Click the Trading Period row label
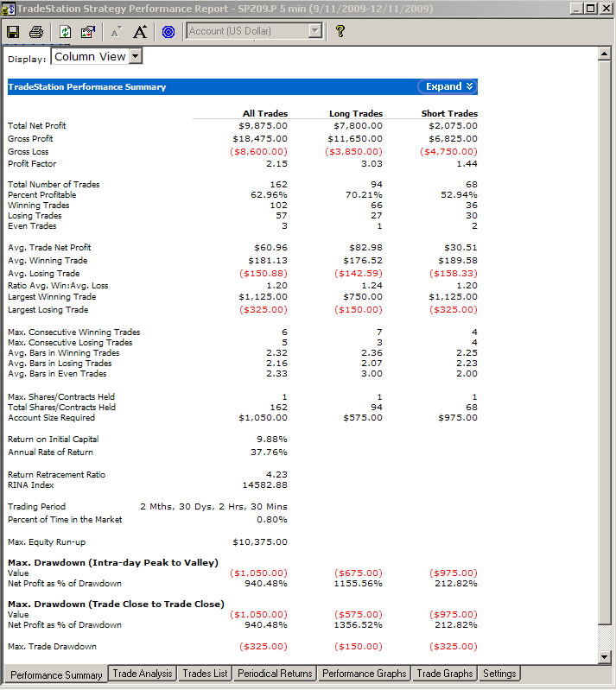Screen dimensions: 616x690 click(x=36, y=507)
